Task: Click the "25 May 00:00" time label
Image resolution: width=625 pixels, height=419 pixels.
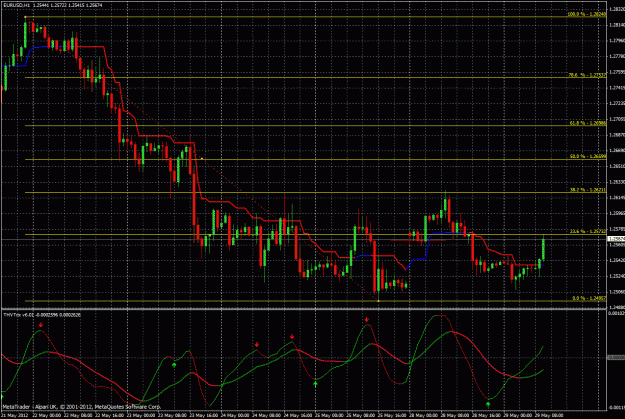Action: [330, 415]
